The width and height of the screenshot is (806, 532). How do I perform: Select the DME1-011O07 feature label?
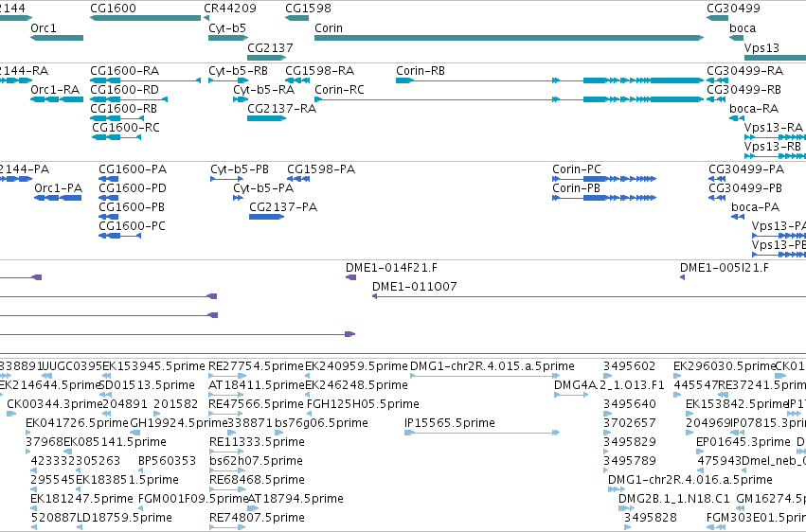(414, 287)
